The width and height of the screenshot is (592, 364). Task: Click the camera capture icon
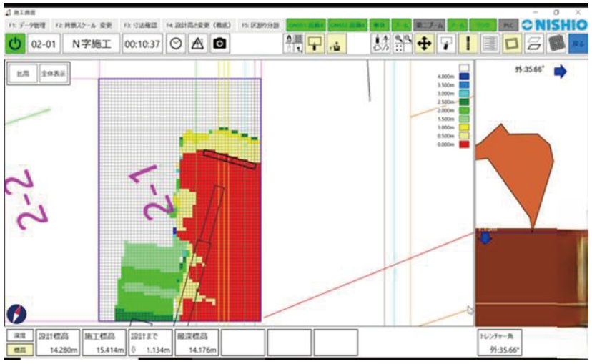pyautogui.click(x=219, y=44)
